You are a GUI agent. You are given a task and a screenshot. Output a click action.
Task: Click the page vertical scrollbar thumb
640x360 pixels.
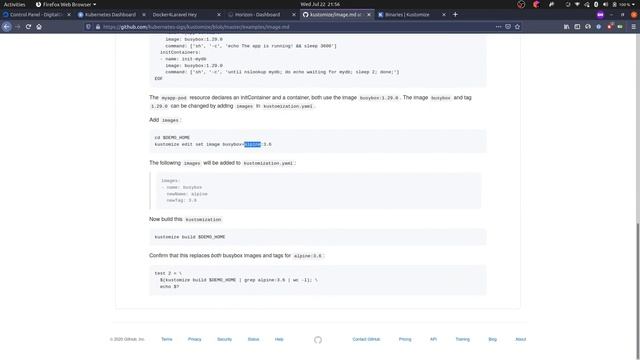(637, 290)
